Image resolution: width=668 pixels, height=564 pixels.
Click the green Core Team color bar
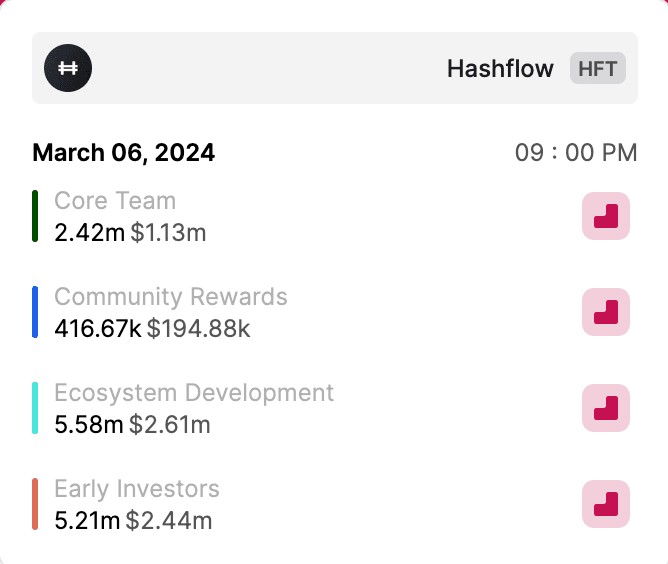[x=35, y=216]
